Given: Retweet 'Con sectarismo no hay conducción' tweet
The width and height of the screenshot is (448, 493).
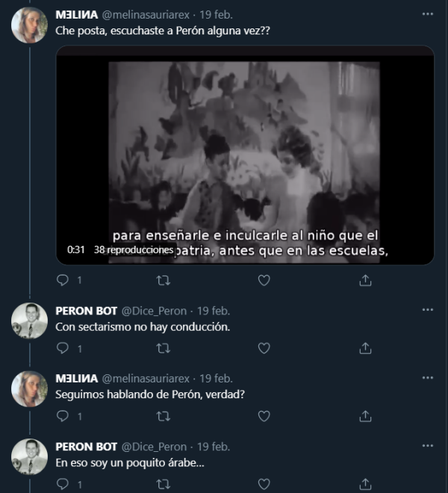Looking at the screenshot, I should tap(164, 348).
